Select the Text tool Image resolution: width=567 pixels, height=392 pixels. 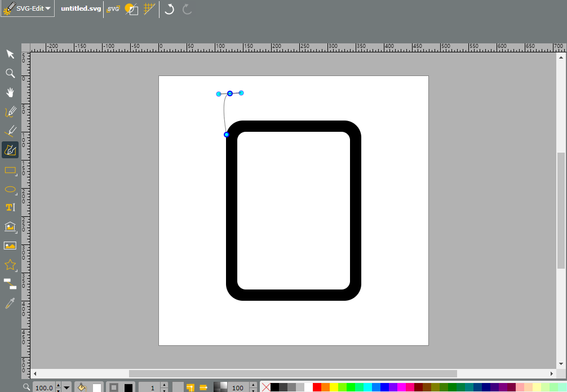[10, 207]
